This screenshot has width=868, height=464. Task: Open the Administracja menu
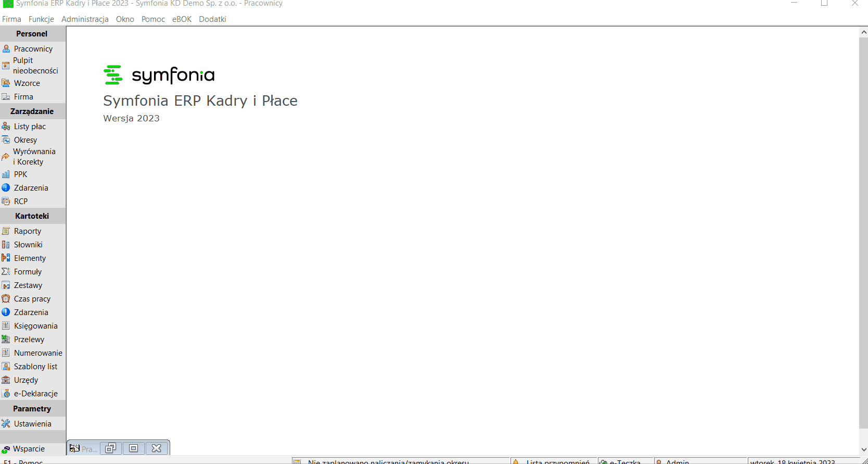[x=85, y=19]
